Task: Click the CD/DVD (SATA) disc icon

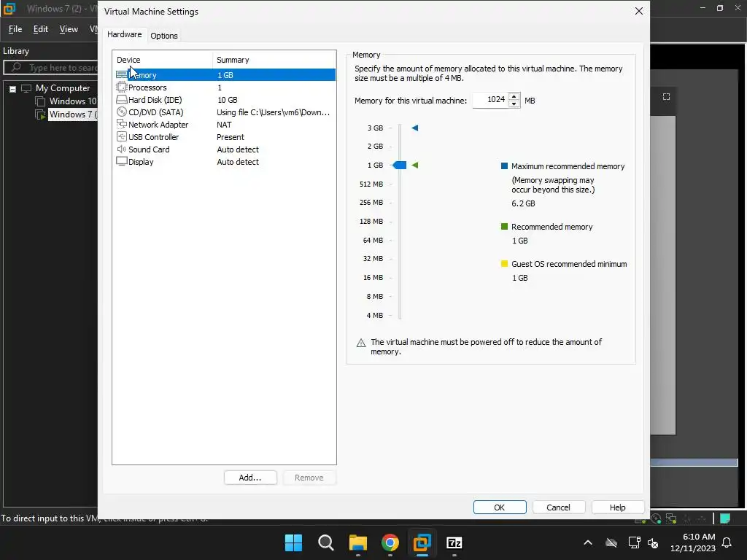Action: click(x=122, y=112)
